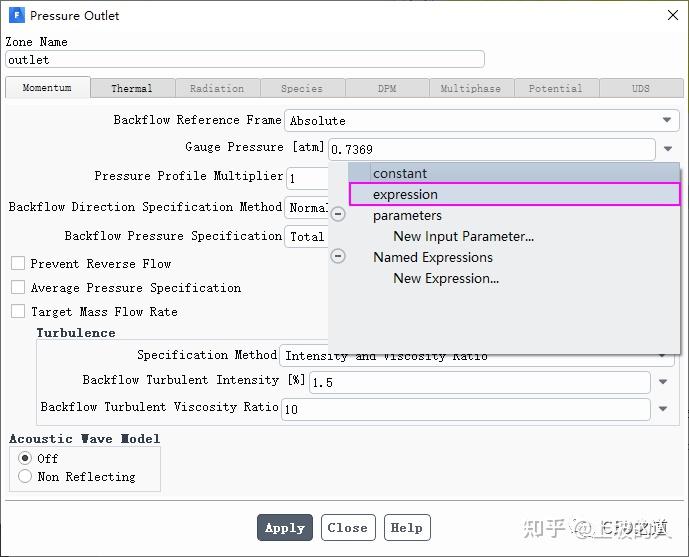Open Backflow Turbulent Viscosity Ratio arrow

pos(663,409)
